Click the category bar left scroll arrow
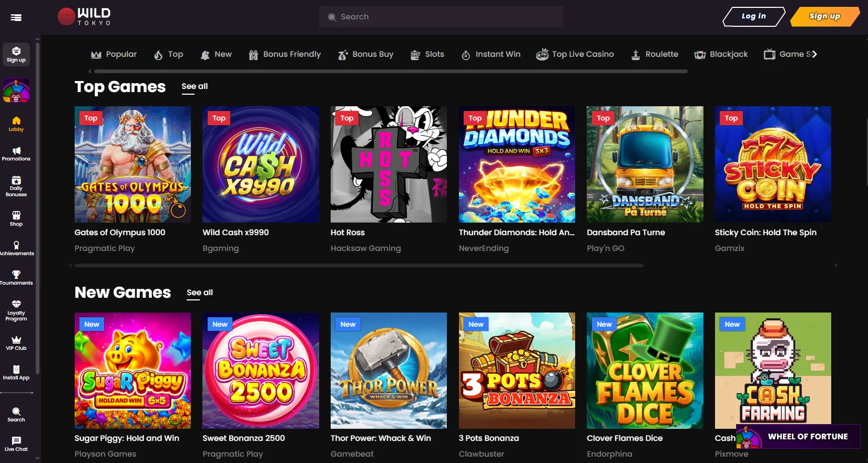The width and height of the screenshot is (868, 463). pyautogui.click(x=90, y=71)
